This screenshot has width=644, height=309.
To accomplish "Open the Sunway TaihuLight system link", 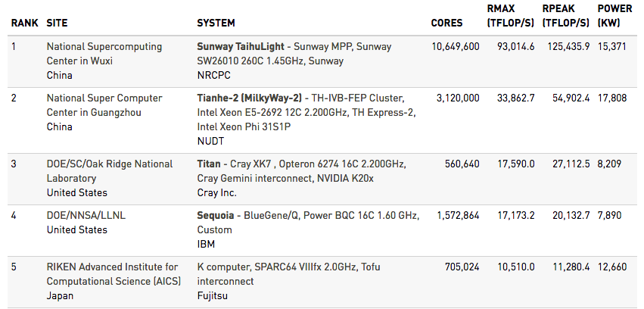I will click(242, 47).
